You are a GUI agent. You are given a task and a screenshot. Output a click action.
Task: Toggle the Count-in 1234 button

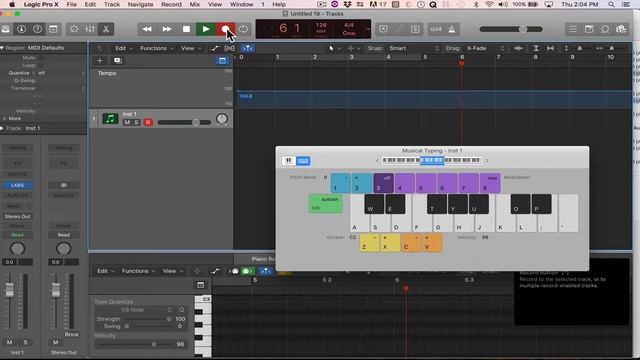tap(436, 29)
